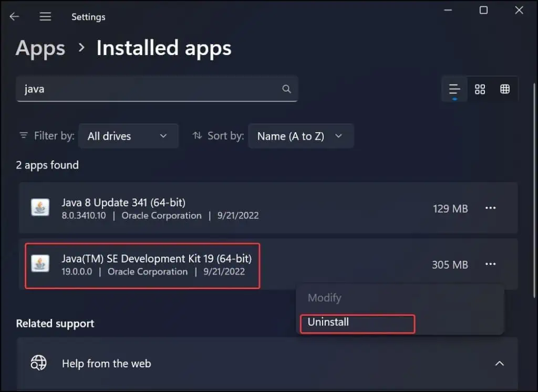538x392 pixels.
Task: Open more options for Java SE Development Kit 19
Action: (x=490, y=264)
